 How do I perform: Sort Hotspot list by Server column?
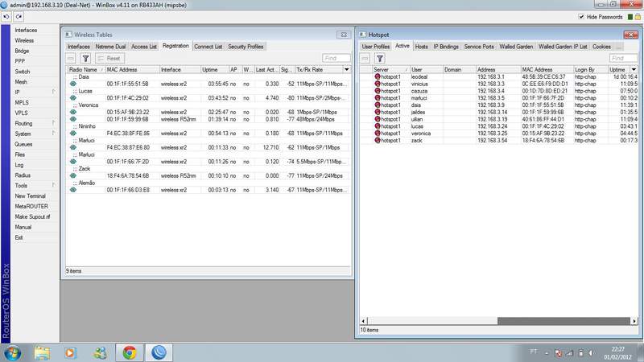point(390,70)
